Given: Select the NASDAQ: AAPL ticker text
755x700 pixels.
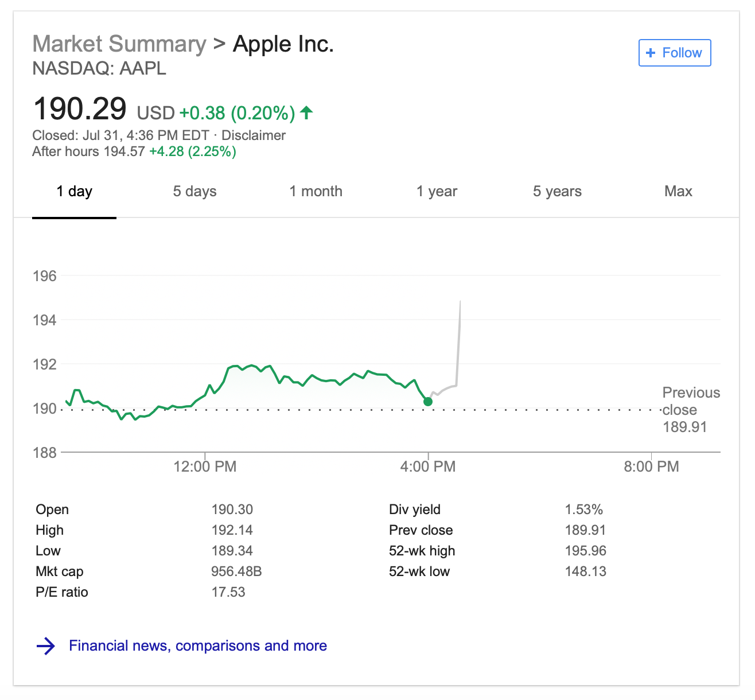Looking at the screenshot, I should (x=99, y=69).
